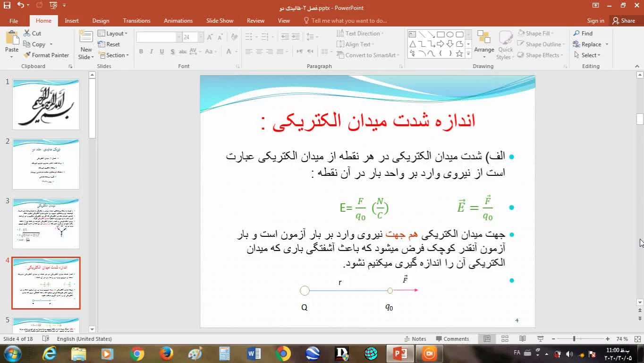Expand the Layout dropdown
Screen dimensions: 644x363
click(113, 34)
